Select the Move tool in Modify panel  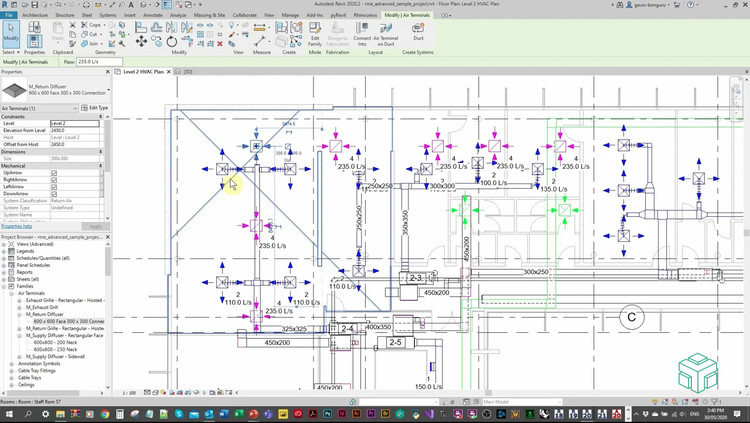coord(141,42)
